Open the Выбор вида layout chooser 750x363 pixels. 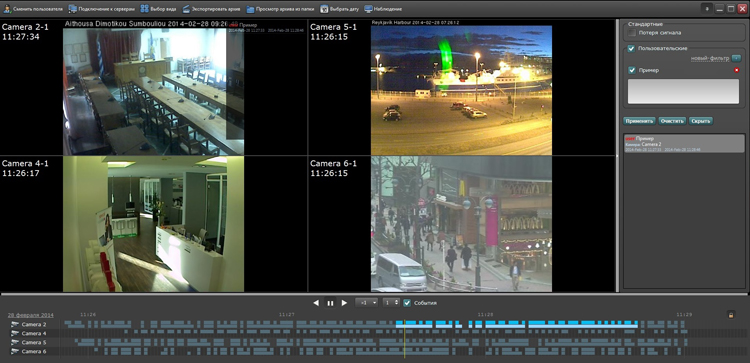[158, 9]
